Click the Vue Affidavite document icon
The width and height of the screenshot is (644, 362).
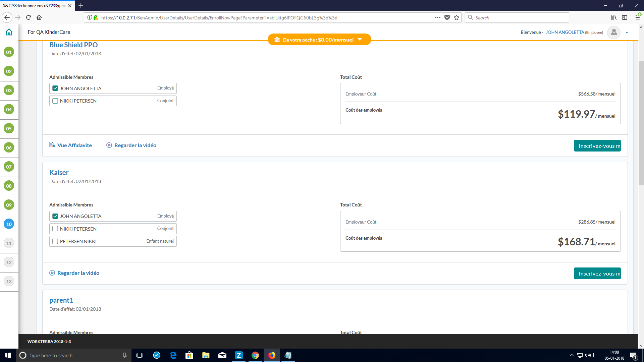(52, 145)
